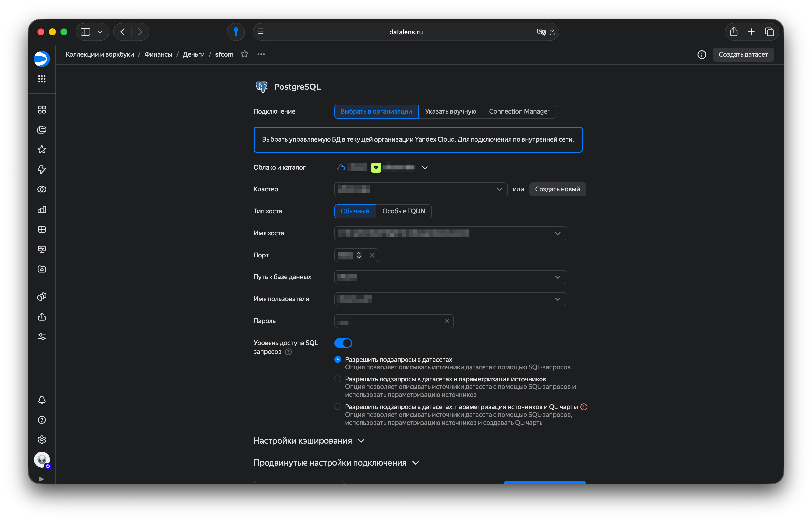Image resolution: width=812 pixels, height=521 pixels.
Task: Toggle the SQL access level switch
Action: (343, 343)
